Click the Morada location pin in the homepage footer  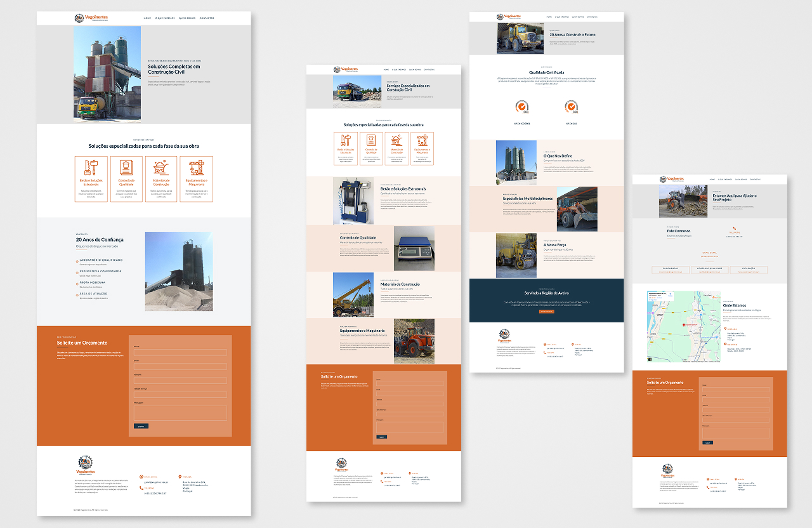click(180, 476)
